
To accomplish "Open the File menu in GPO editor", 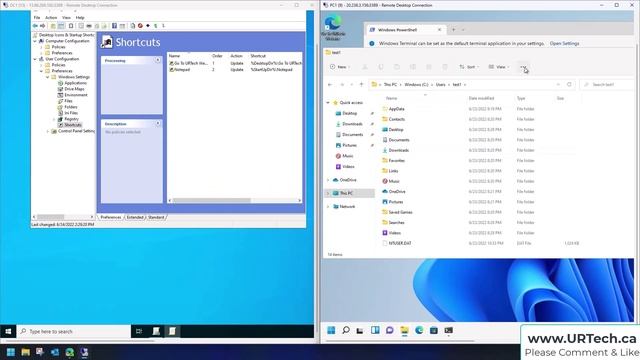I will click(x=37, y=18).
